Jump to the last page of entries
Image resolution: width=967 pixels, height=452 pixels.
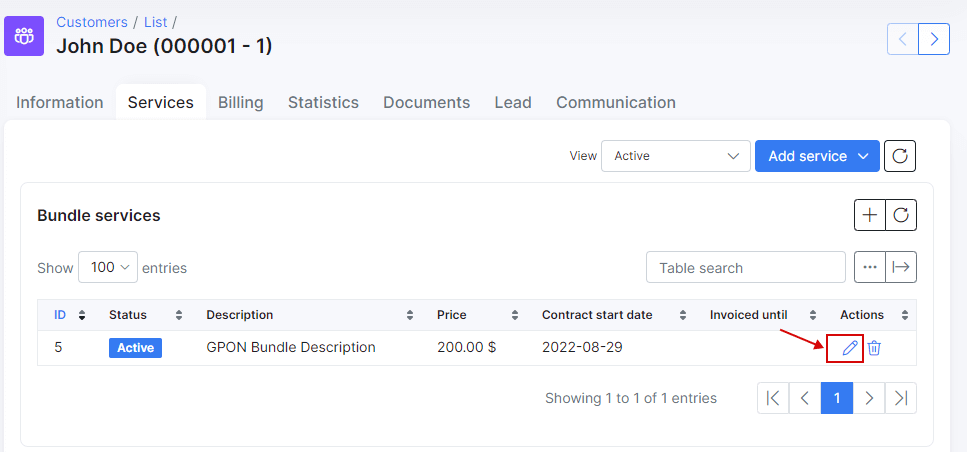point(901,398)
